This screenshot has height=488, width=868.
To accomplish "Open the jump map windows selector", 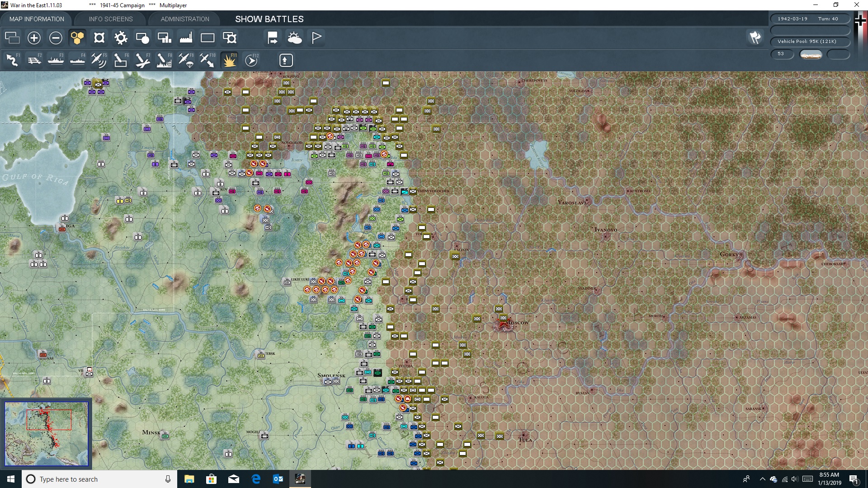I will click(12, 38).
